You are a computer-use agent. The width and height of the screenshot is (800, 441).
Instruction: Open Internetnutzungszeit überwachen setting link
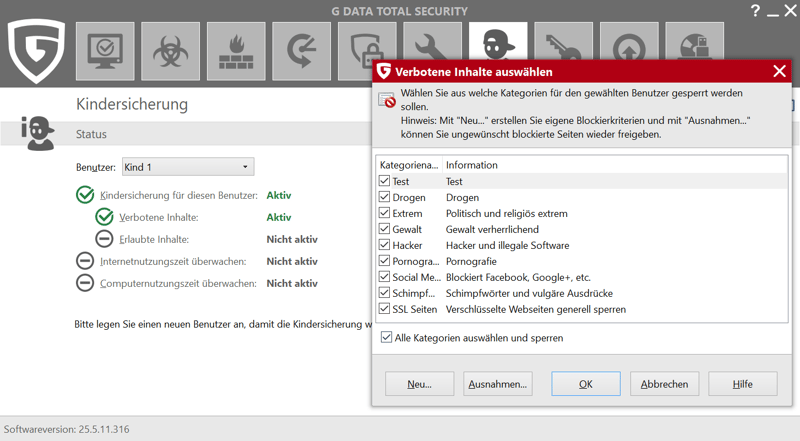173,261
